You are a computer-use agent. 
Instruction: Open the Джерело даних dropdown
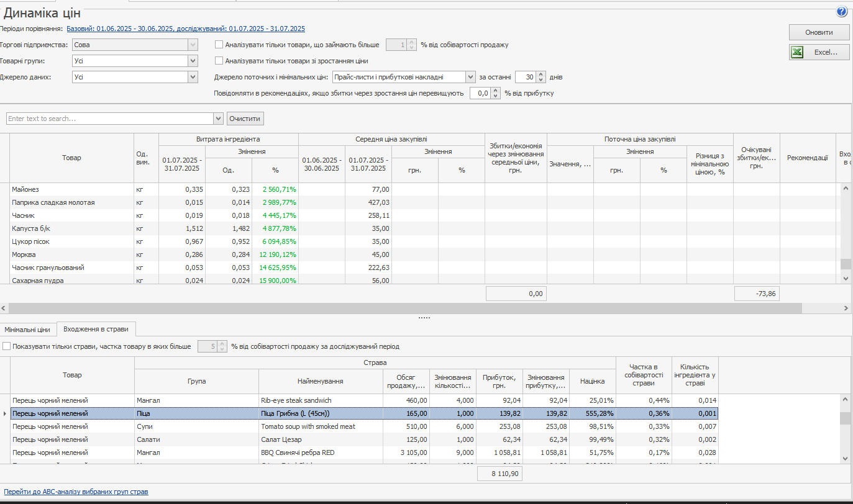193,77
